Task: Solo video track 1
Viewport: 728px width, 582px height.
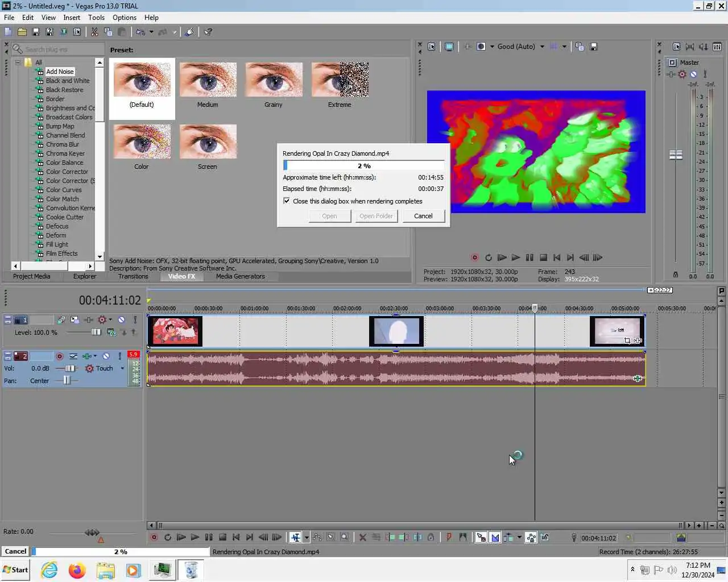Action: click(x=135, y=320)
